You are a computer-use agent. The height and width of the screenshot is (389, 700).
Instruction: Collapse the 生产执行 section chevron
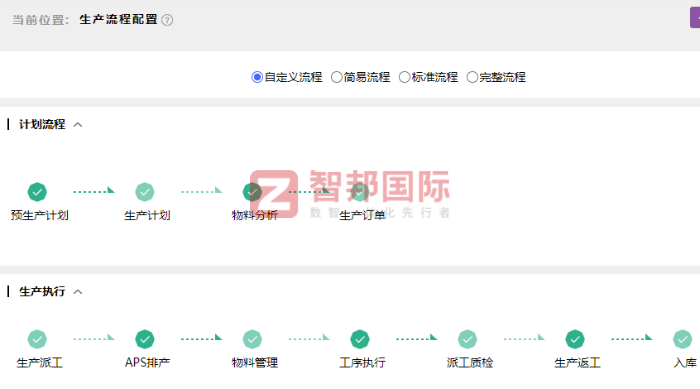click(78, 292)
